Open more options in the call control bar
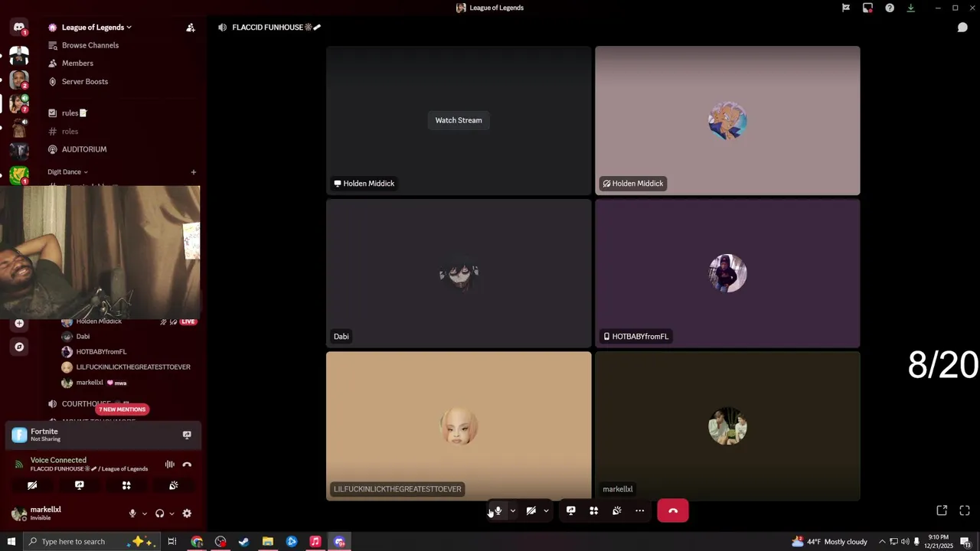980x551 pixels. point(640,510)
